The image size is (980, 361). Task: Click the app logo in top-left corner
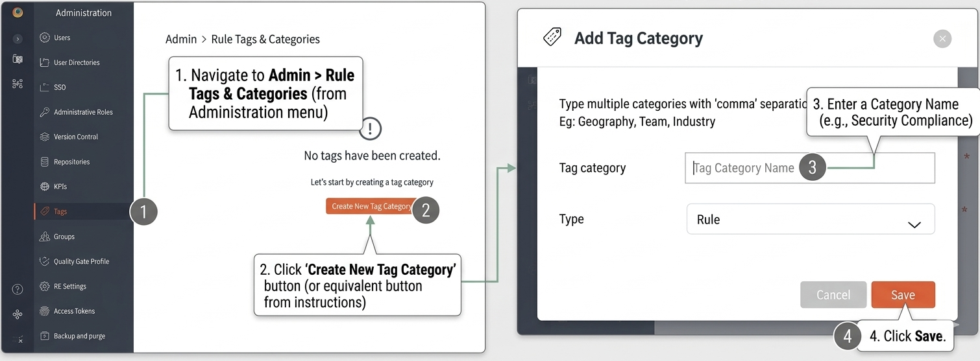(x=18, y=12)
